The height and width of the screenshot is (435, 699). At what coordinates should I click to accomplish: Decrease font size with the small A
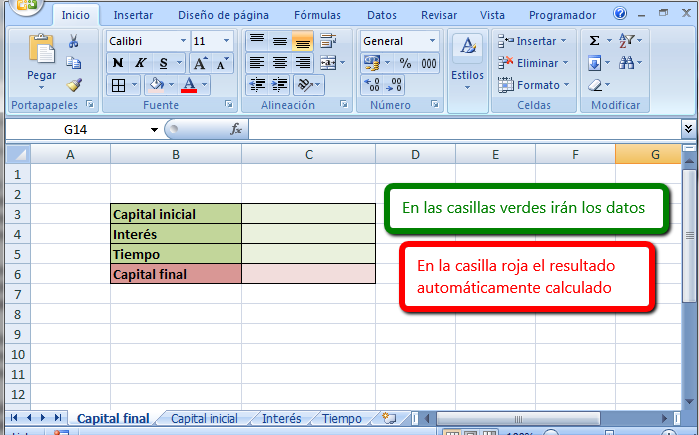click(222, 63)
